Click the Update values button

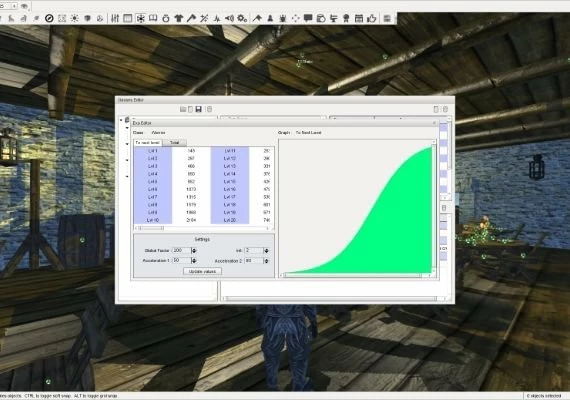click(x=202, y=271)
